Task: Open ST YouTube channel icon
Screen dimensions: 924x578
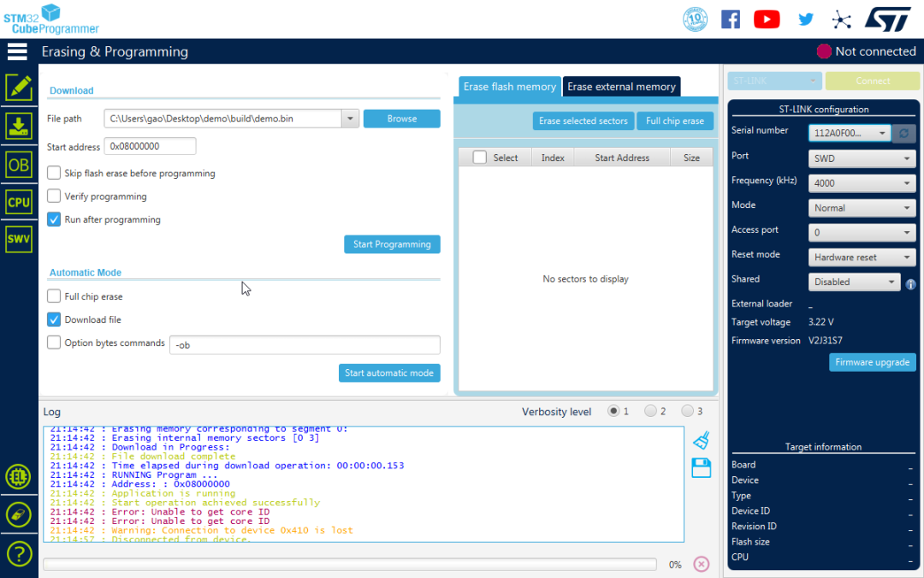Action: [767, 20]
